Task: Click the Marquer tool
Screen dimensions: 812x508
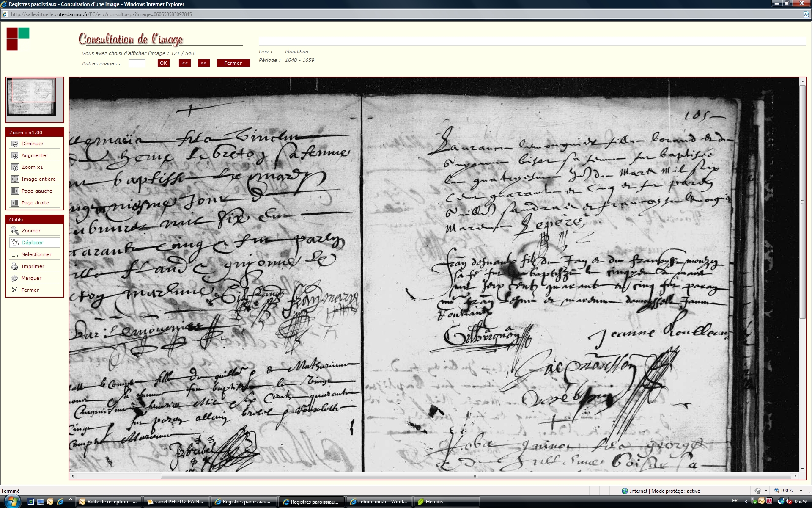Action: pos(15,279)
